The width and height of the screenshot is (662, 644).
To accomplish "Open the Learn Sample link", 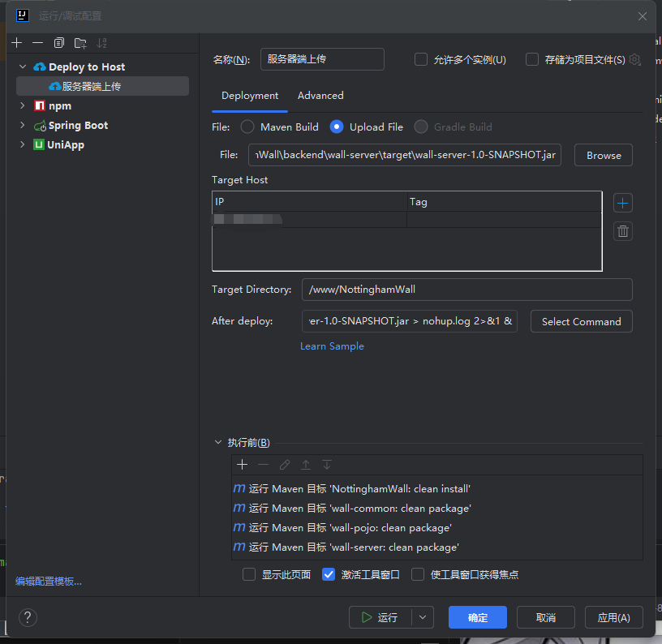I will 332,346.
